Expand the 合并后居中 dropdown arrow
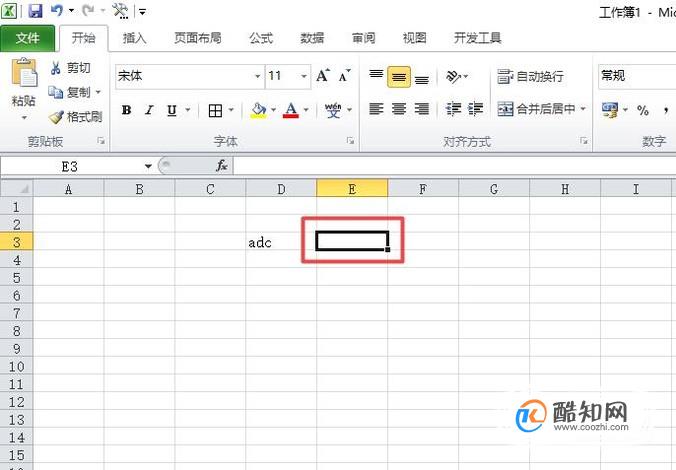Screen dimensions: 676x470 (583, 109)
